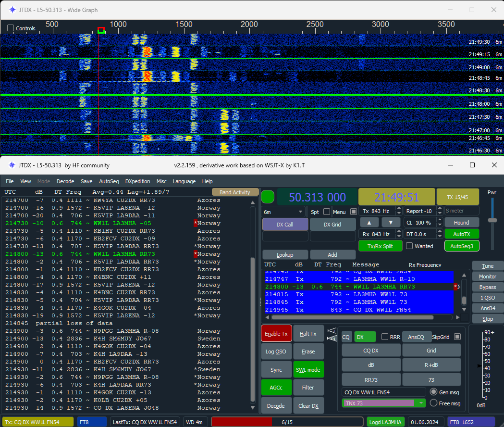This screenshot has width=504, height=427.
Task: Check the RRR checkbox
Action: click(x=384, y=337)
